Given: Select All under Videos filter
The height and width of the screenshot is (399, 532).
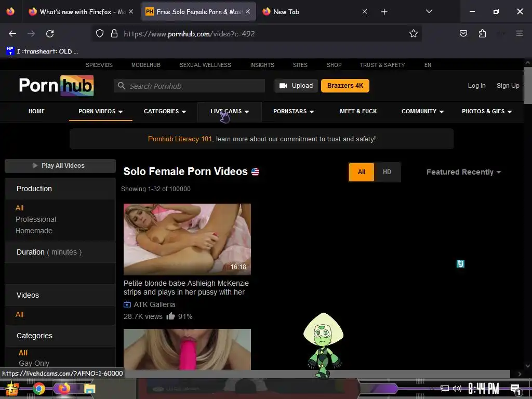Looking at the screenshot, I should (x=19, y=314).
